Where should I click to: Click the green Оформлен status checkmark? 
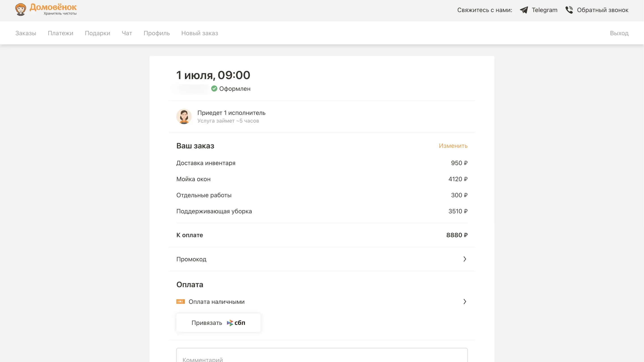[214, 89]
